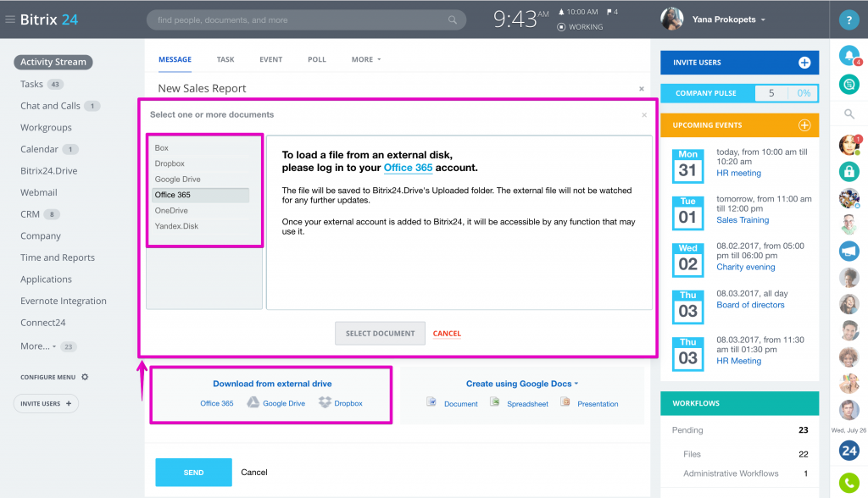Screen dimensions: 868x498
Task: Open the Sales Training event link
Action: point(743,220)
